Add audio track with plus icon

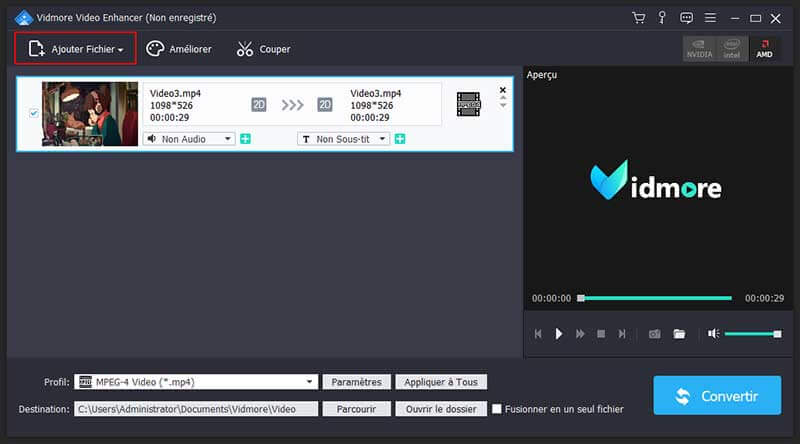[x=245, y=139]
